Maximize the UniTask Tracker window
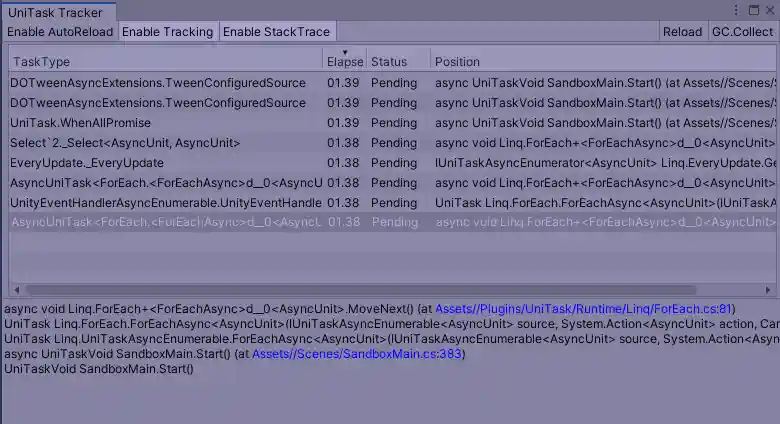Screen dimensions: 780x424 click(753, 10)
